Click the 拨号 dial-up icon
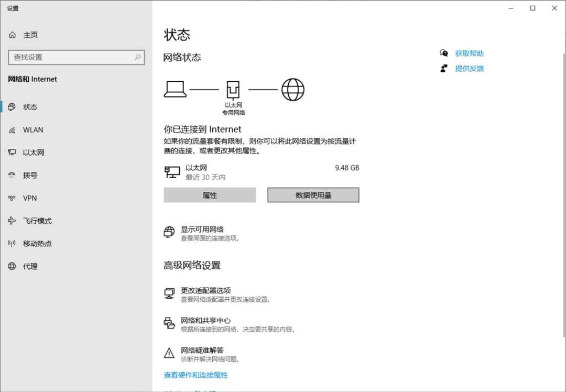Image resolution: width=566 pixels, height=392 pixels. [12, 176]
